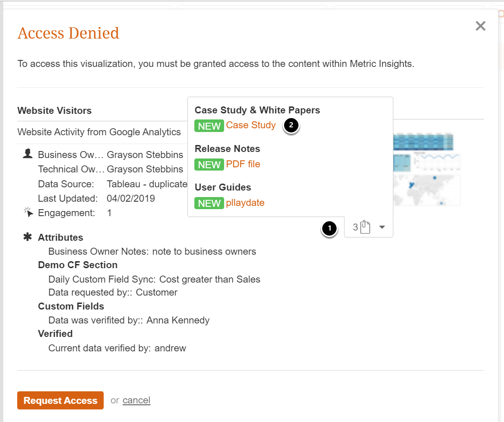Click the NEW badge beside PDF file
The width and height of the screenshot is (504, 422).
point(209,165)
